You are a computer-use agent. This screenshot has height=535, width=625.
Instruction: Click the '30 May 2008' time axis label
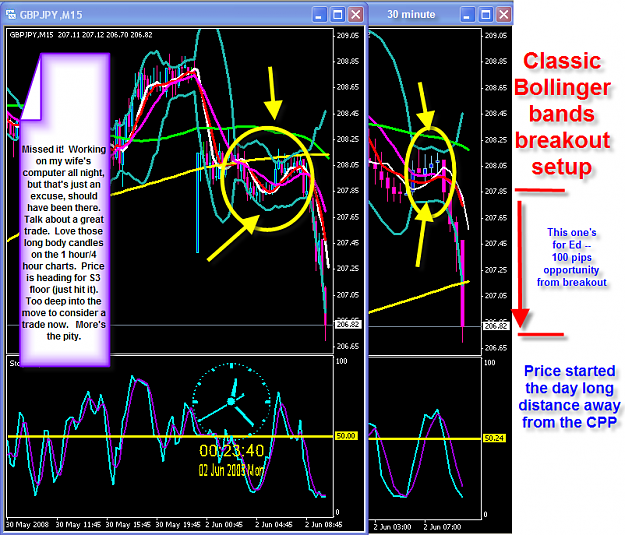point(28,524)
